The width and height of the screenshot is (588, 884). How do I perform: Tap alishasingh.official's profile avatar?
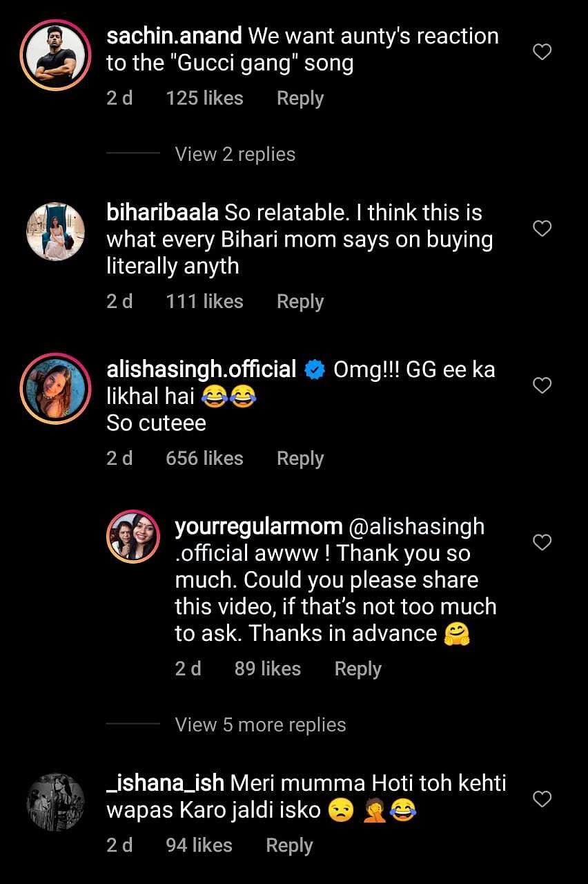point(55,388)
